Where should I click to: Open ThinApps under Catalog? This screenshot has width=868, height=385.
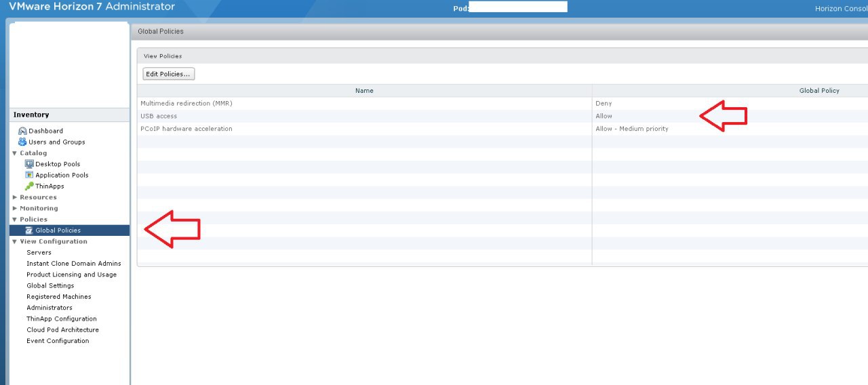(50, 186)
